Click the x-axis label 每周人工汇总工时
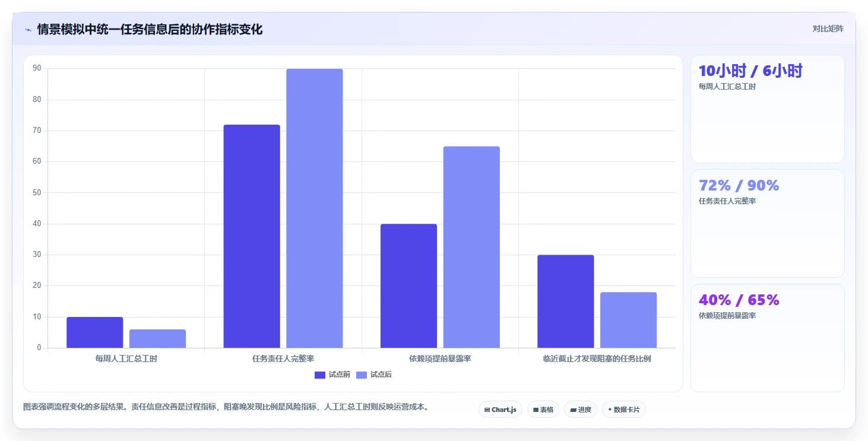 point(126,358)
